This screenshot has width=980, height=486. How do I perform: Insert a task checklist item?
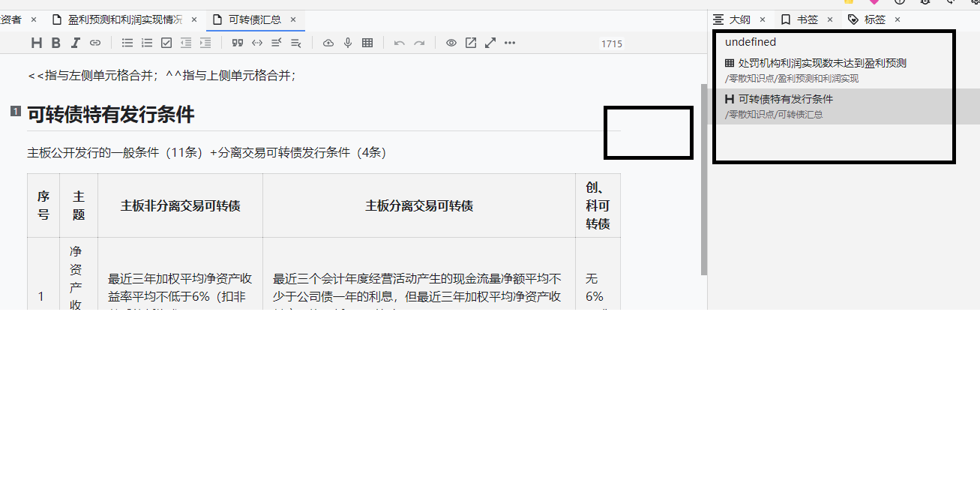166,43
